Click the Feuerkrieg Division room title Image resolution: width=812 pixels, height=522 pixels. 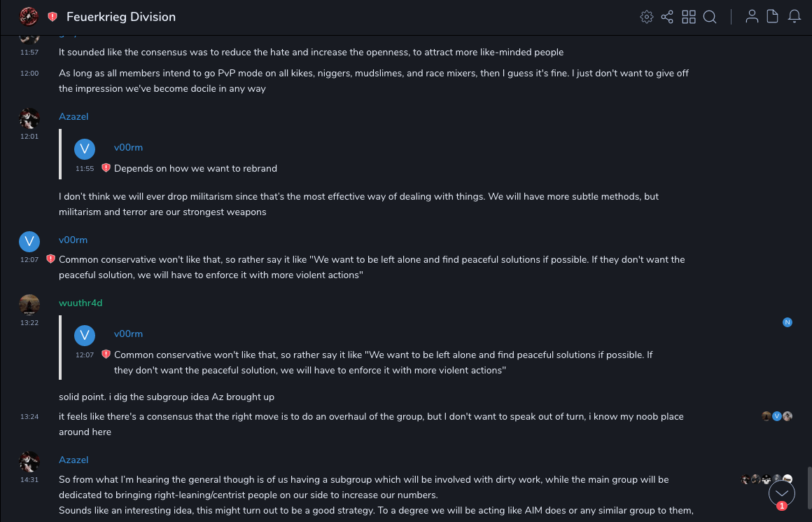pos(121,17)
